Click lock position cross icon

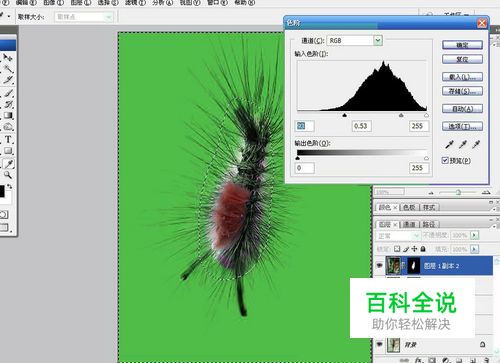point(414,249)
